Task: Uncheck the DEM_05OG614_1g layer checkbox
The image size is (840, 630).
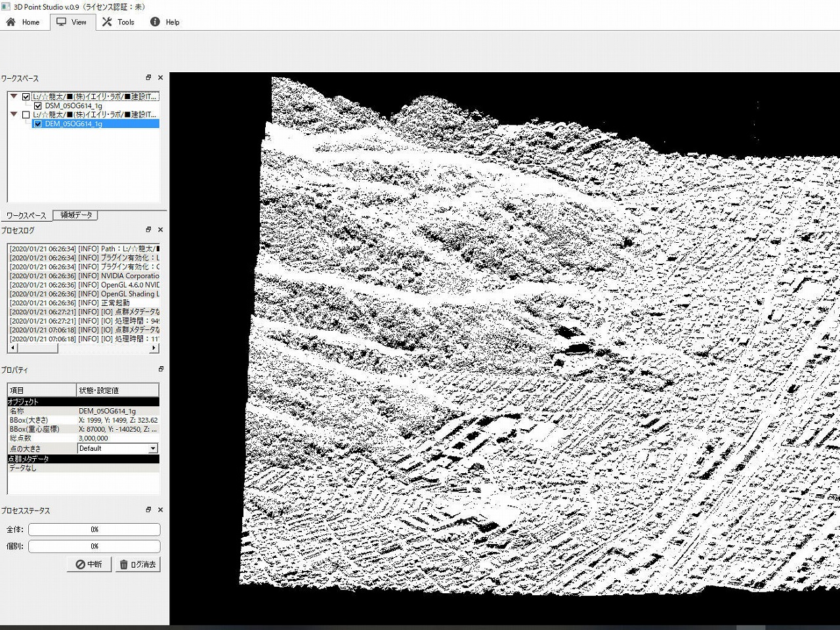Action: 37,123
